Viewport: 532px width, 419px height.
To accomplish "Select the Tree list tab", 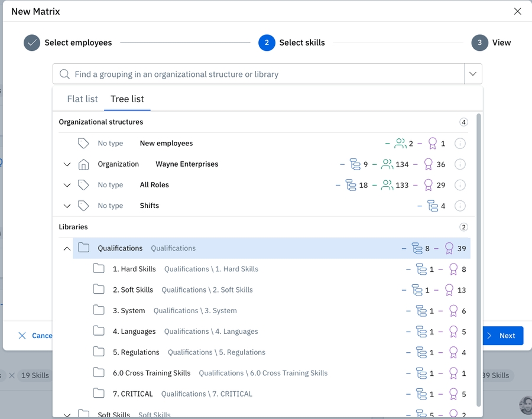I will click(127, 99).
